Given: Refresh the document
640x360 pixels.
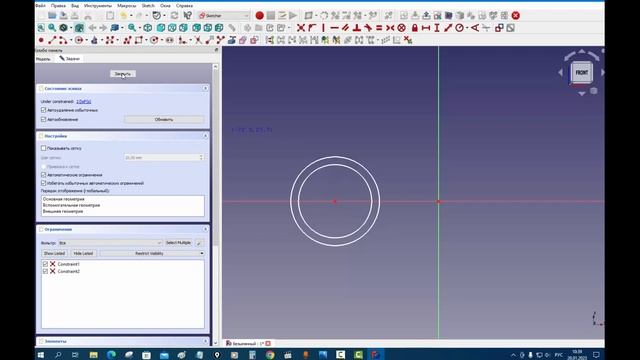Looking at the screenshot, I should point(174,16).
